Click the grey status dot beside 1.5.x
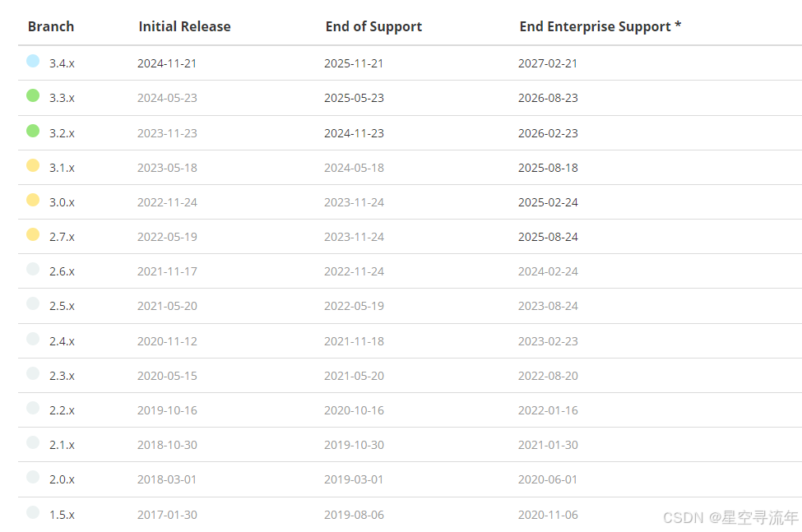Viewport: 802px width, 532px height. point(33,512)
